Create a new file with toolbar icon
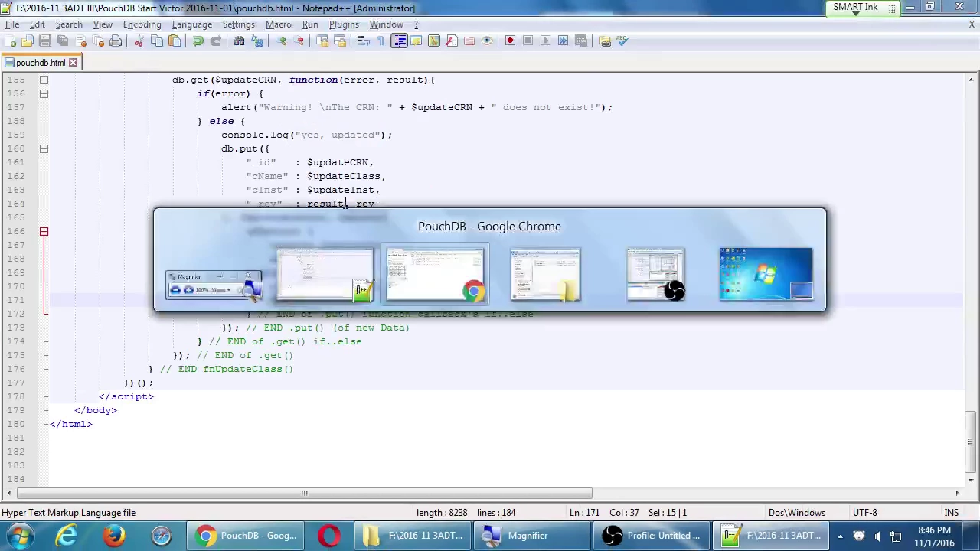Image resolution: width=980 pixels, height=551 pixels. (x=12, y=41)
